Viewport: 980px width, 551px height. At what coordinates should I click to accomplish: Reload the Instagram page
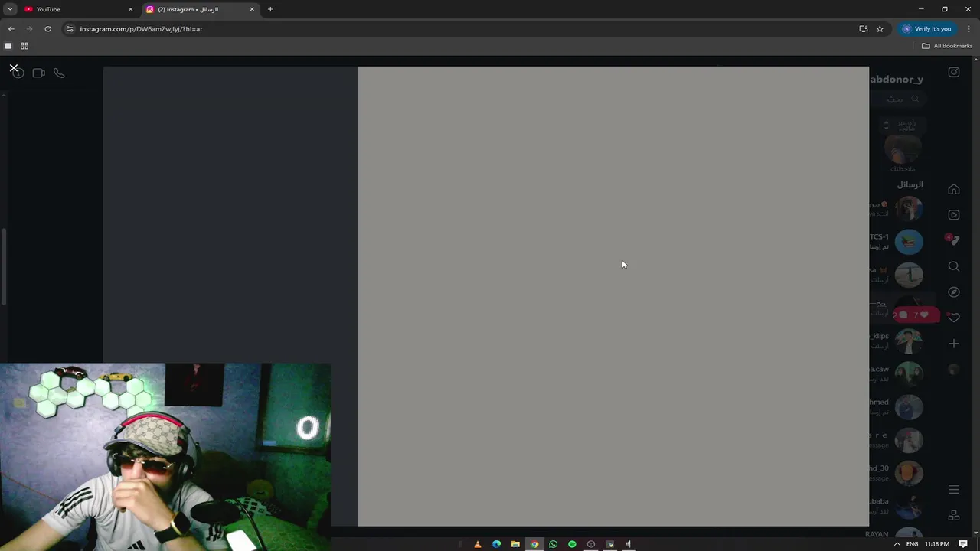click(47, 29)
